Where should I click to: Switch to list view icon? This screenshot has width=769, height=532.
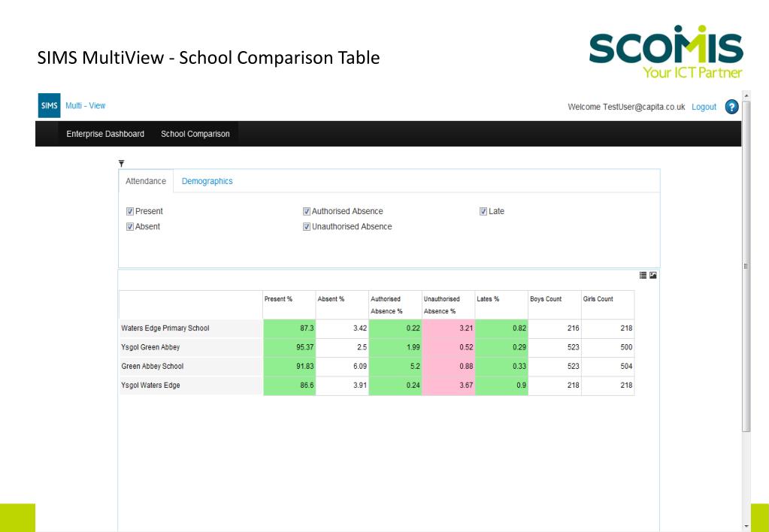click(643, 276)
